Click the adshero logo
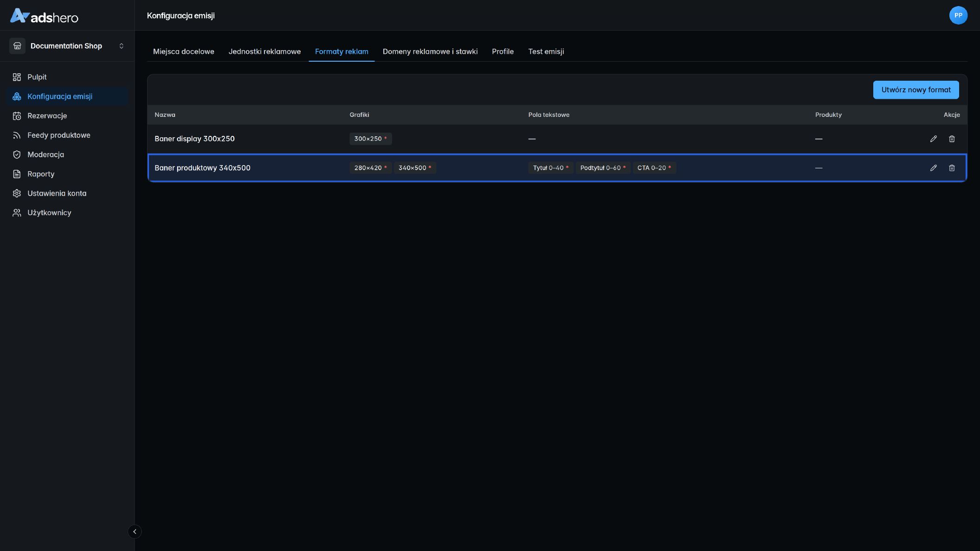 44,16
